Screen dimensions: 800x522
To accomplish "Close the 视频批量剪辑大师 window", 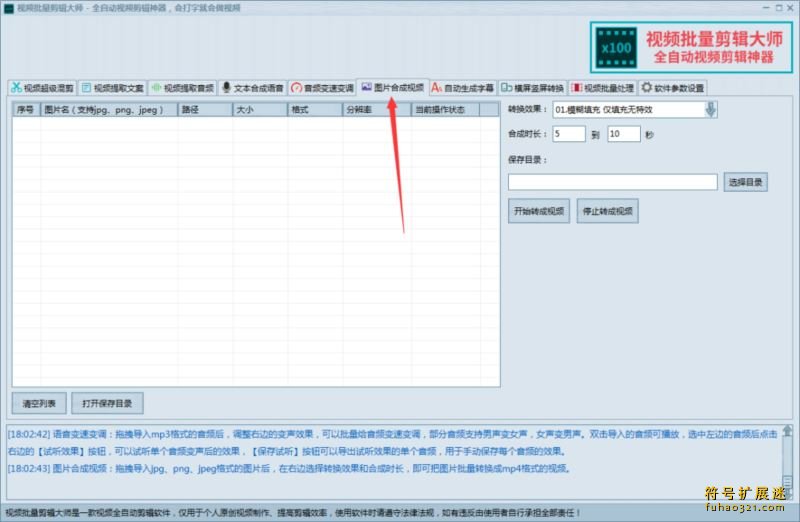I will tap(792, 8).
